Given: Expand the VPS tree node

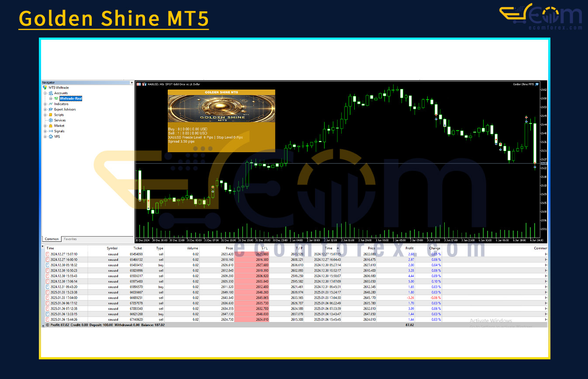Looking at the screenshot, I should point(45,137).
